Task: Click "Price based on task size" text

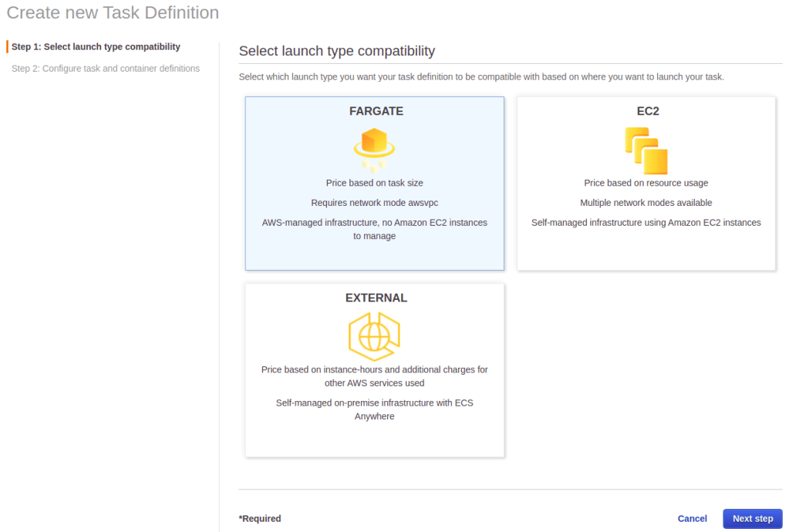Action: (x=374, y=183)
